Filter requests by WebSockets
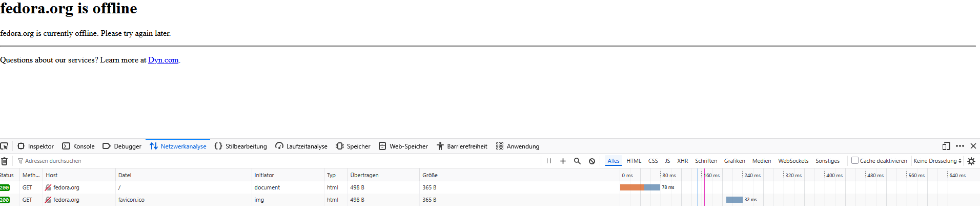Image resolution: width=980 pixels, height=213 pixels. pyautogui.click(x=793, y=161)
